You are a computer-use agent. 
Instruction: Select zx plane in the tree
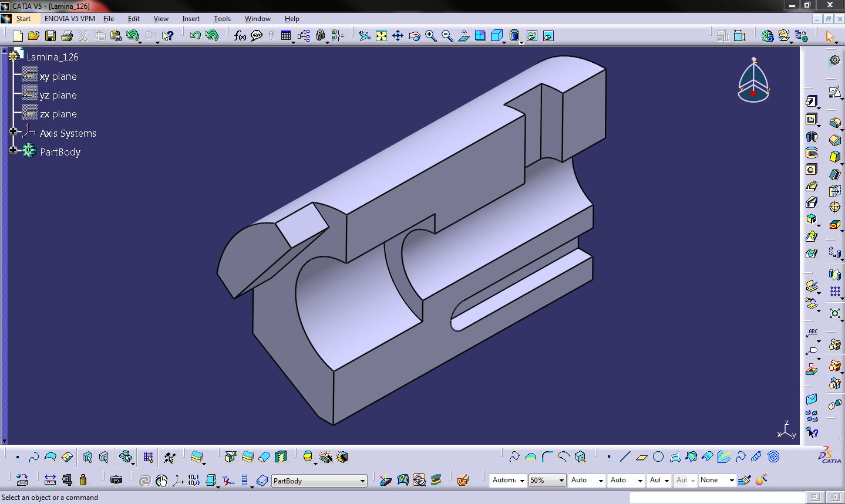coord(58,114)
